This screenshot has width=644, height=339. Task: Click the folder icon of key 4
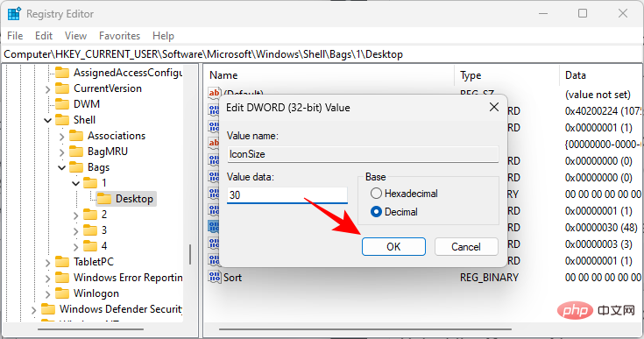[x=90, y=246]
